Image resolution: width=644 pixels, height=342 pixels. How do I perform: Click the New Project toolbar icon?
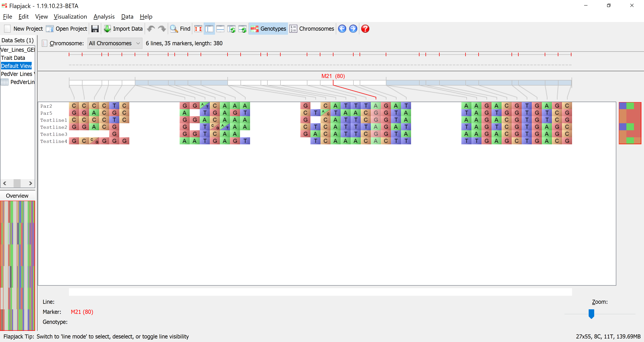(x=8, y=29)
